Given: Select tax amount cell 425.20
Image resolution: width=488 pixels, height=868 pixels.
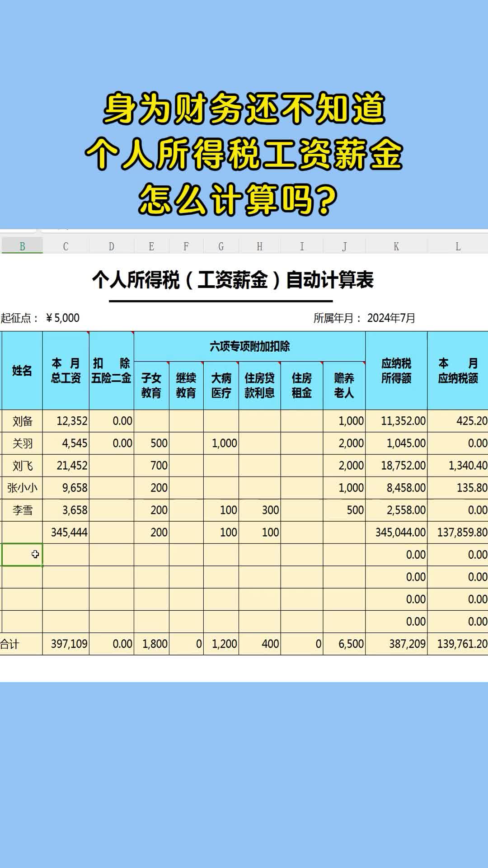Looking at the screenshot, I should coord(458,421).
